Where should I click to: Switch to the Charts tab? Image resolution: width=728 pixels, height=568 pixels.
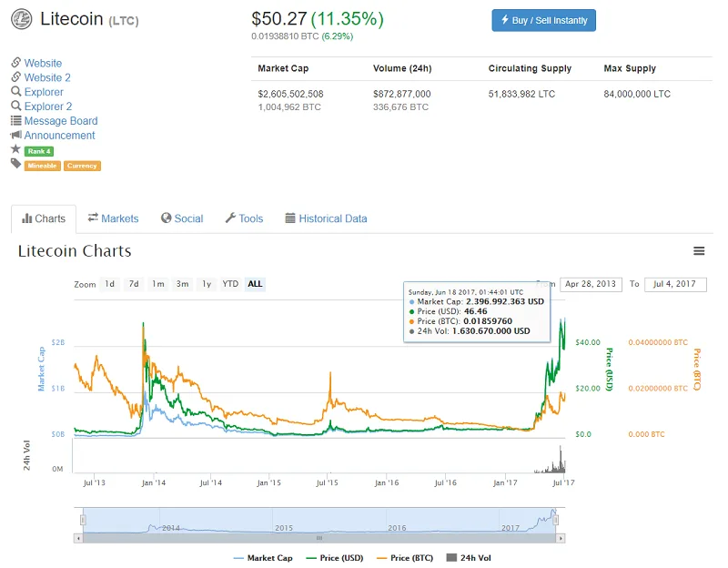(x=44, y=218)
